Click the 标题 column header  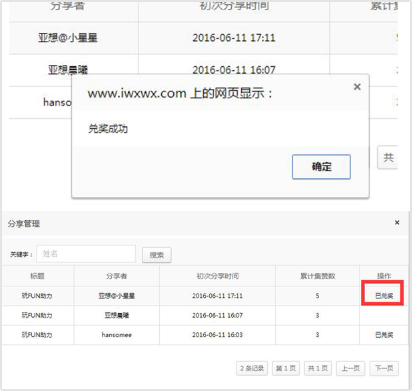[37, 276]
